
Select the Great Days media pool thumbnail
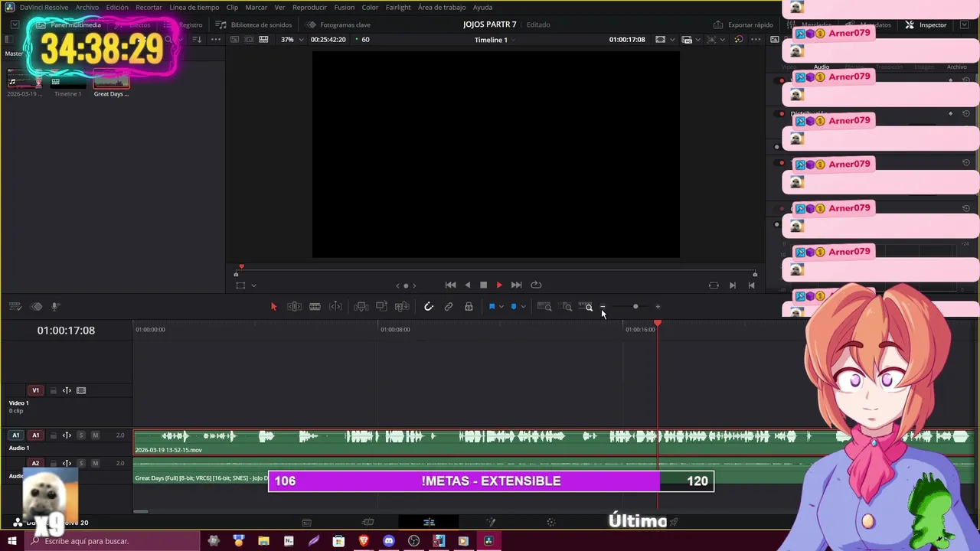point(111,80)
